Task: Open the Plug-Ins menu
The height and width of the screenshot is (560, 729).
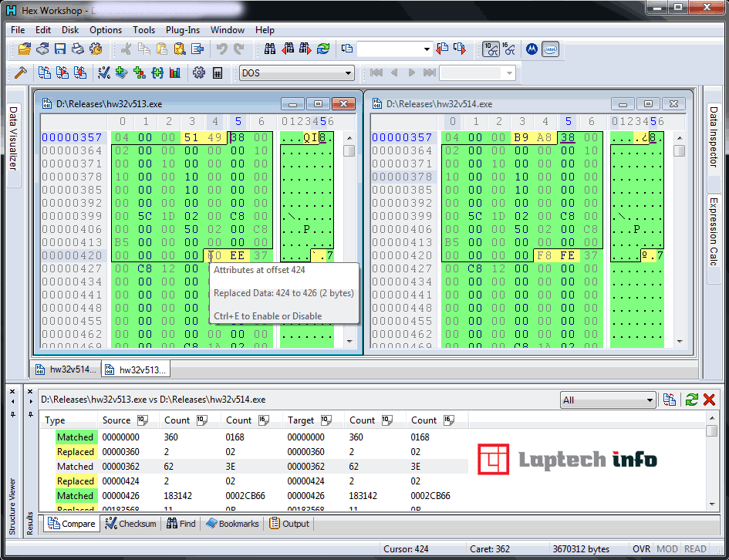Action: (183, 30)
